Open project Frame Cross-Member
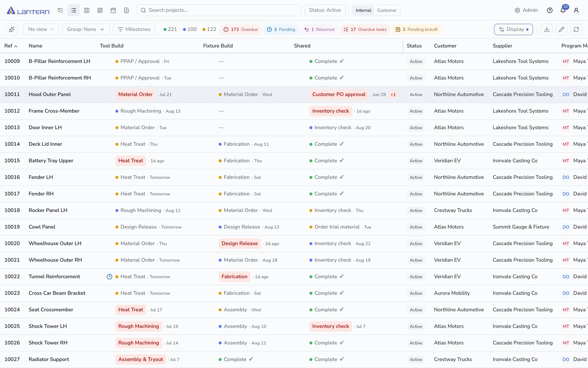This screenshot has width=588, height=368. pos(54,111)
